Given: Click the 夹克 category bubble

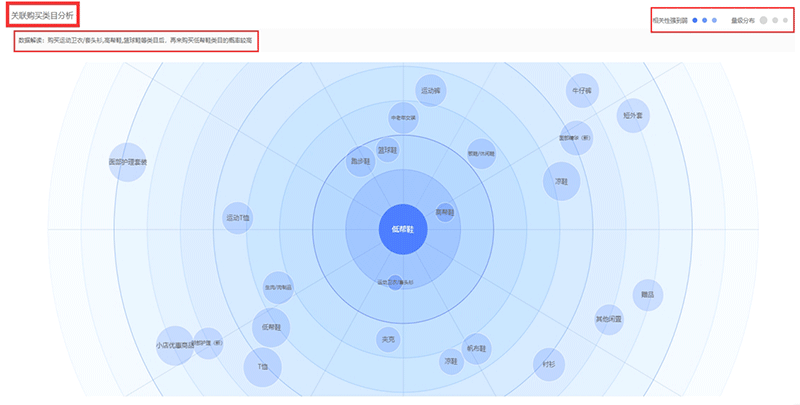Looking at the screenshot, I should (x=388, y=340).
